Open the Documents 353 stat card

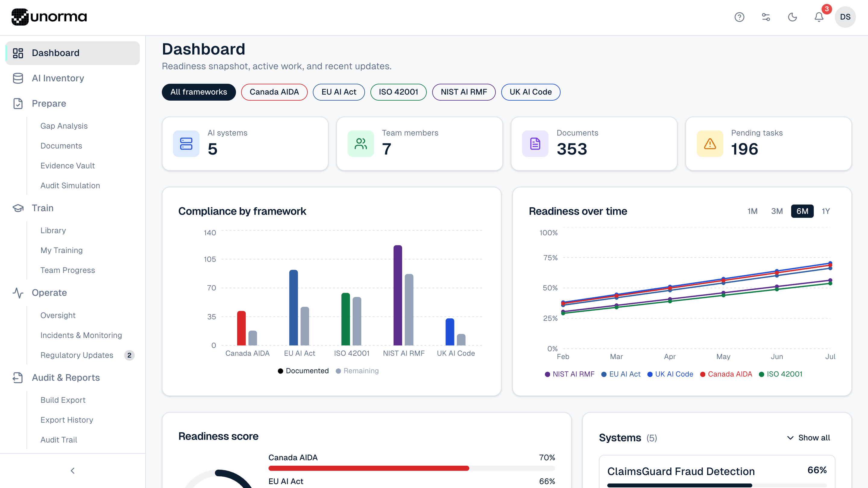pyautogui.click(x=594, y=144)
